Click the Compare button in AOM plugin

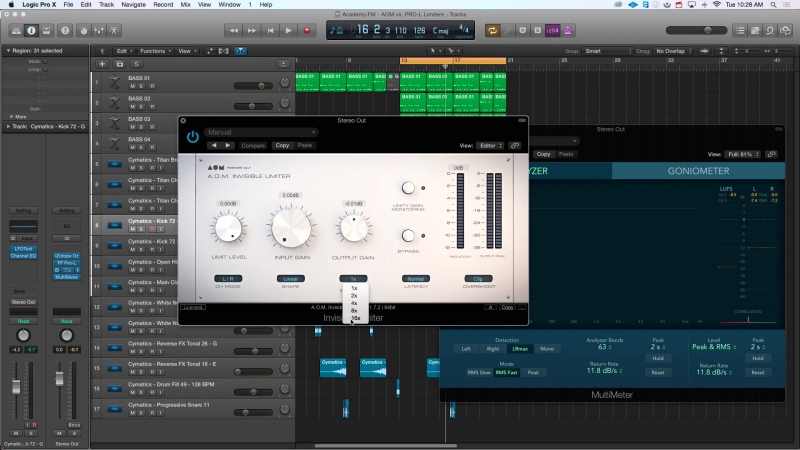point(253,145)
